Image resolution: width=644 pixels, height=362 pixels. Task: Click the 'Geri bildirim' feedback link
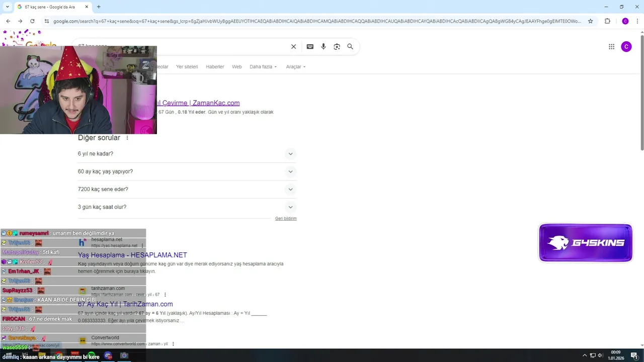[x=286, y=219]
